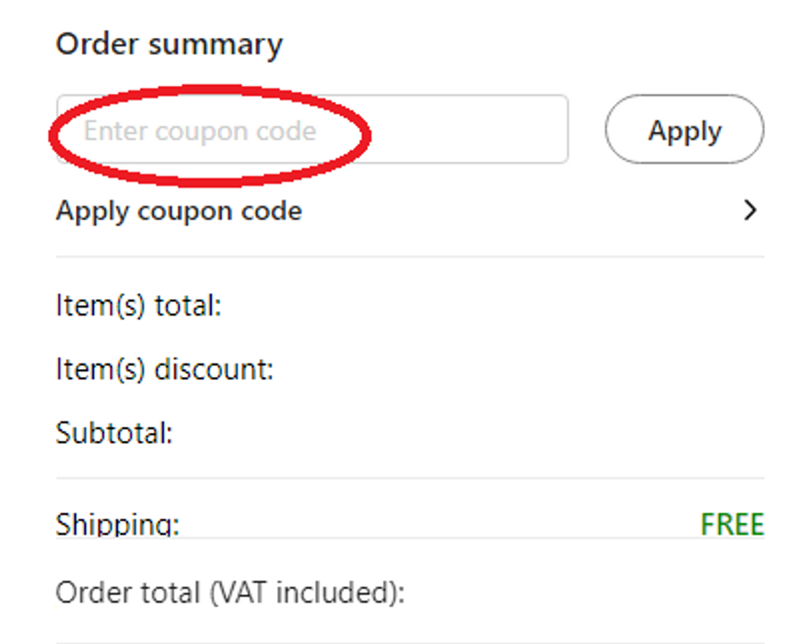Click the Shipping label
The width and height of the screenshot is (812, 644).
click(x=117, y=525)
